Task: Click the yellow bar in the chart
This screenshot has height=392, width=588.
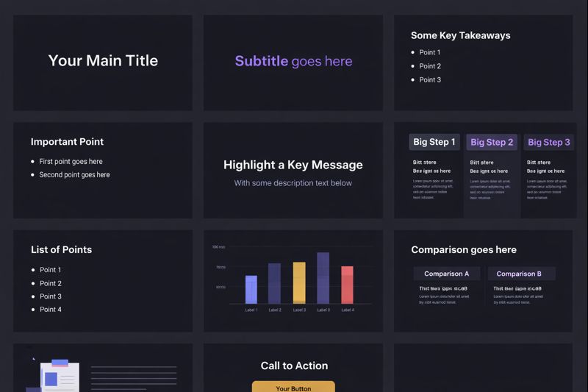Action: click(x=299, y=282)
